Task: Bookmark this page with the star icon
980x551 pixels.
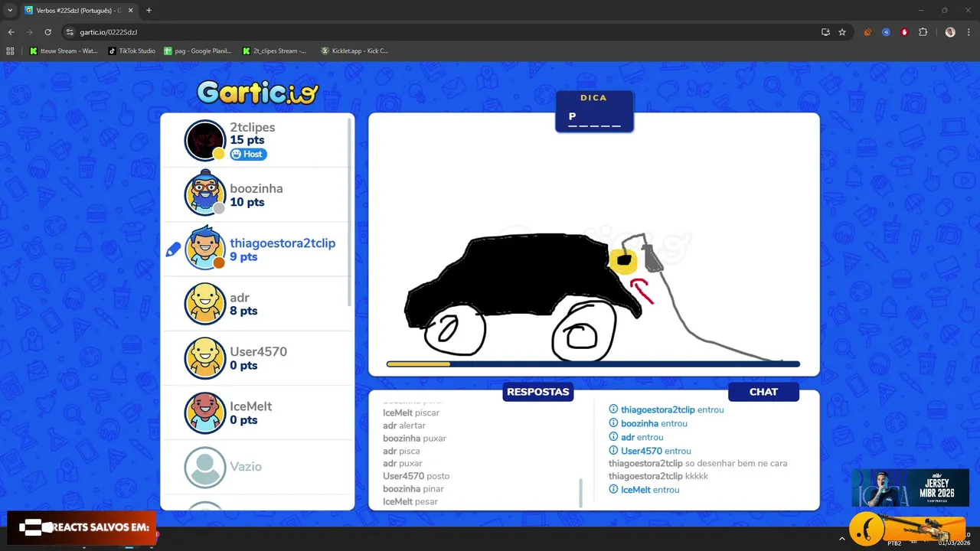Action: [842, 32]
